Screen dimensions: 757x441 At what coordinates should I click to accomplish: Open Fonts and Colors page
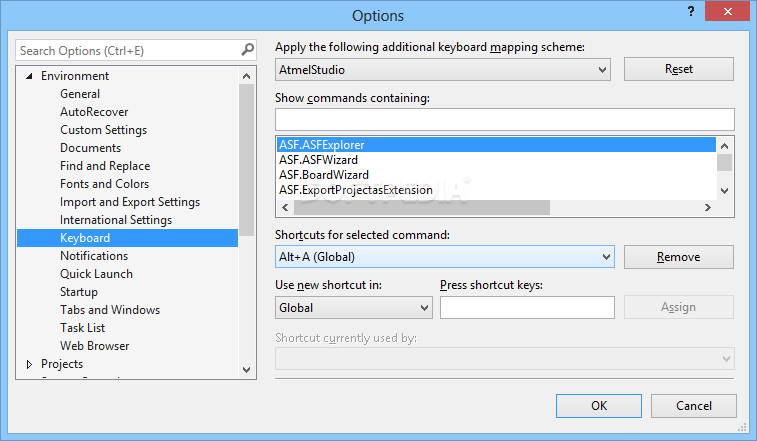[104, 184]
